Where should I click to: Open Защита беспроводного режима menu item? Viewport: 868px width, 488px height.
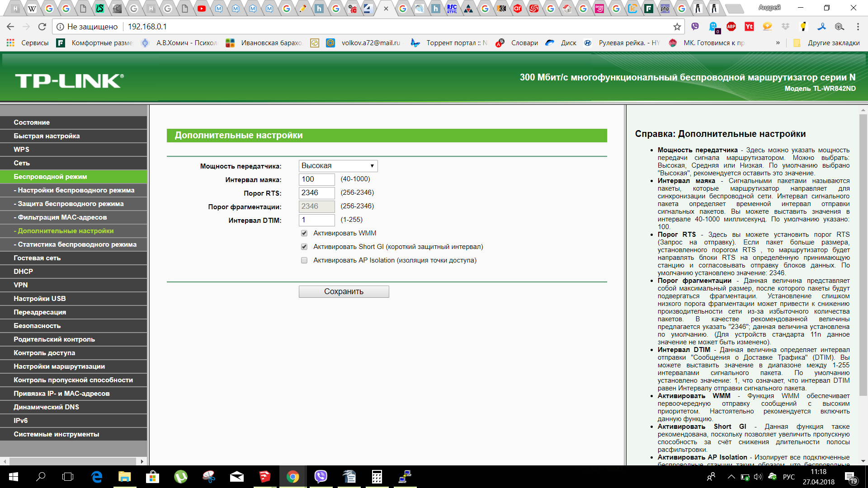(71, 204)
